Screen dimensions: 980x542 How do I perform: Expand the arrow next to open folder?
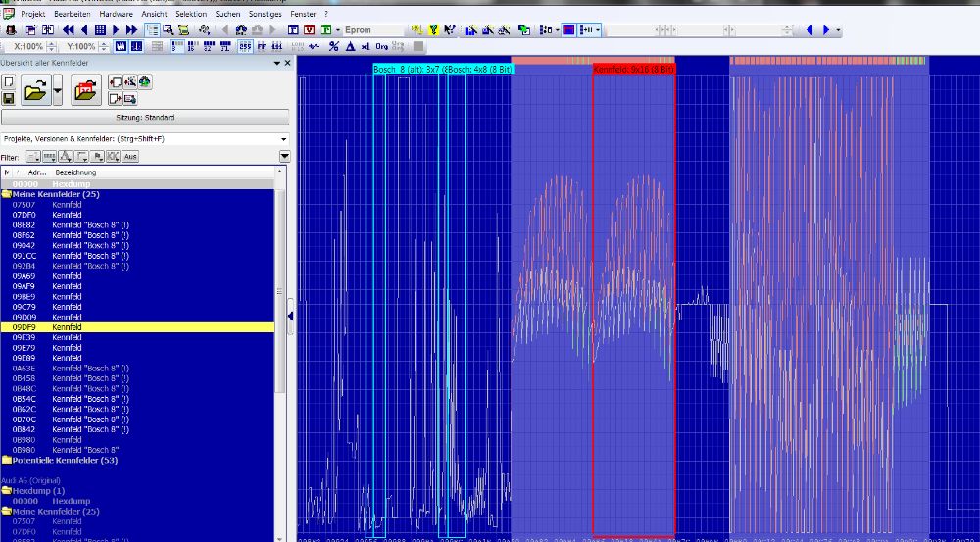[59, 92]
